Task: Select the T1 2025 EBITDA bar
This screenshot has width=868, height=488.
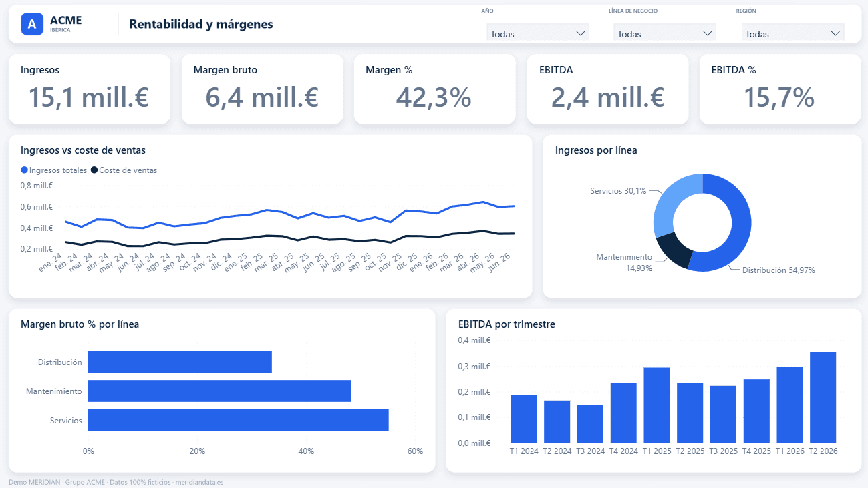Action: pyautogui.click(x=657, y=405)
